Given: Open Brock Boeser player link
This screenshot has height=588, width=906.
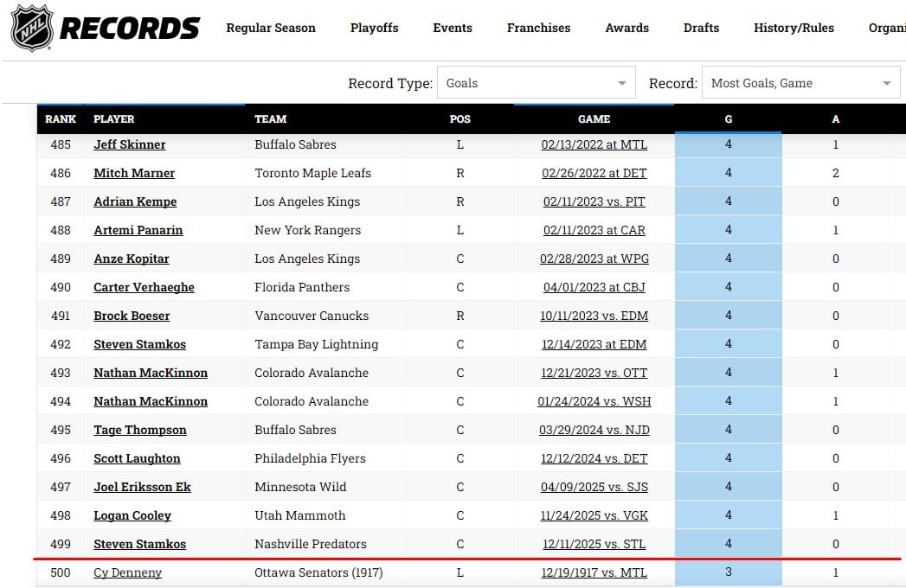Looking at the screenshot, I should pyautogui.click(x=132, y=316).
